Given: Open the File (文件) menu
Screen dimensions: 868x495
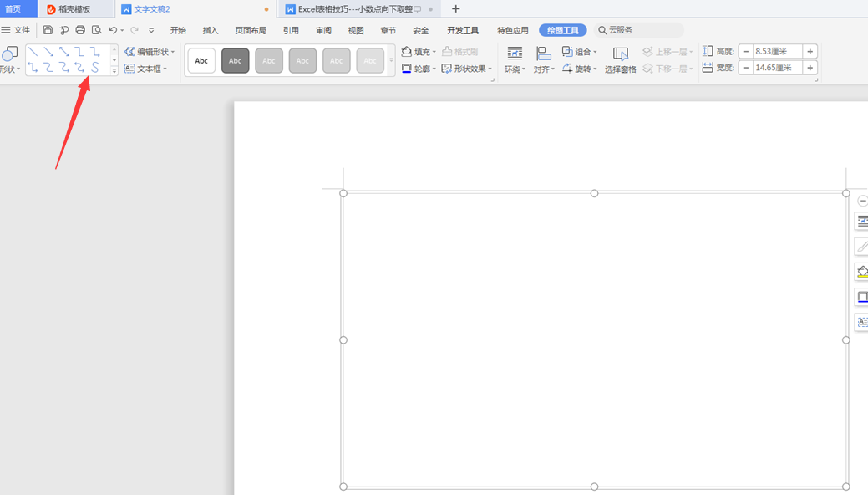Looking at the screenshot, I should point(17,30).
